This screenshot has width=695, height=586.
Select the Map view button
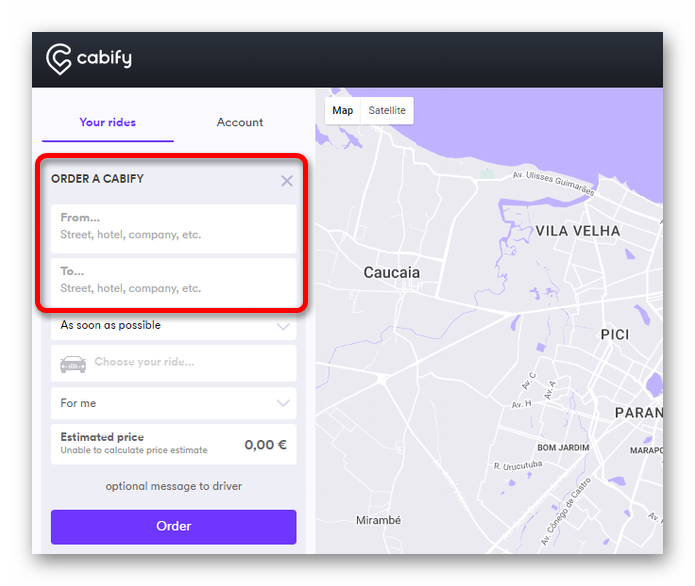[x=343, y=110]
